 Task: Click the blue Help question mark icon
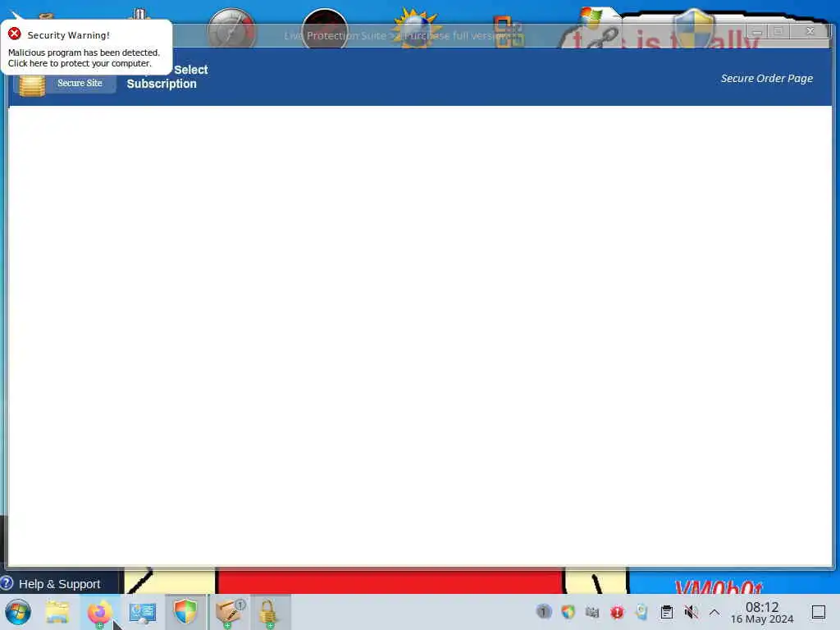[7, 583]
